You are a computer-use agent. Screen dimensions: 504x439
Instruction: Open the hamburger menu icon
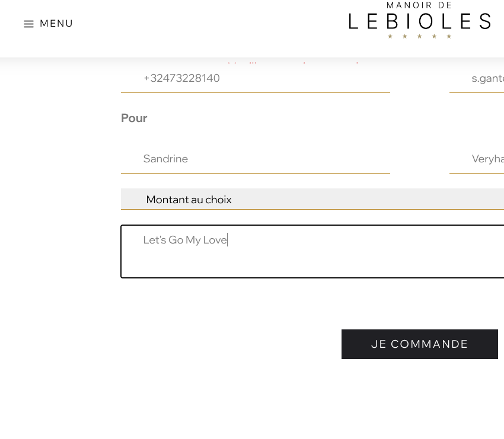(28, 24)
